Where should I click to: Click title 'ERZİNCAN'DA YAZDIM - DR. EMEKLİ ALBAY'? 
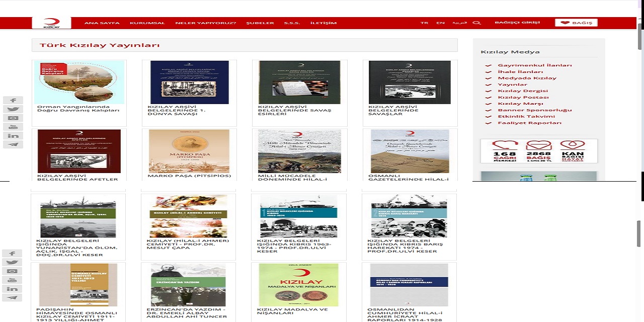coord(187,313)
